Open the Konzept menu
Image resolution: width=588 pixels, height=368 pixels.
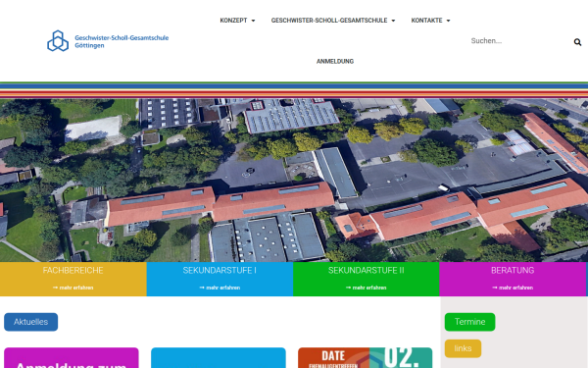point(233,21)
